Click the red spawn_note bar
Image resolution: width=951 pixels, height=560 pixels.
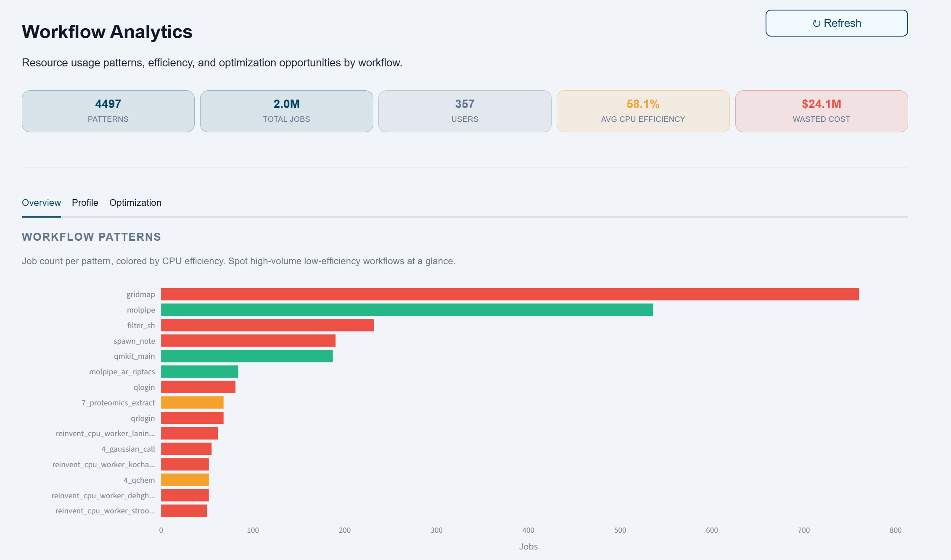(x=248, y=341)
